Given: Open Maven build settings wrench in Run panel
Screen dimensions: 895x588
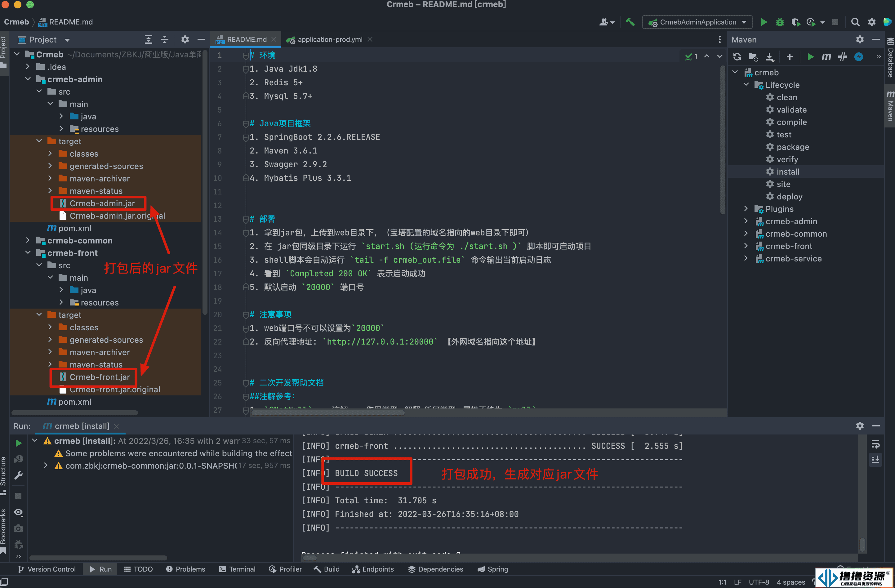Looking at the screenshot, I should click(18, 476).
